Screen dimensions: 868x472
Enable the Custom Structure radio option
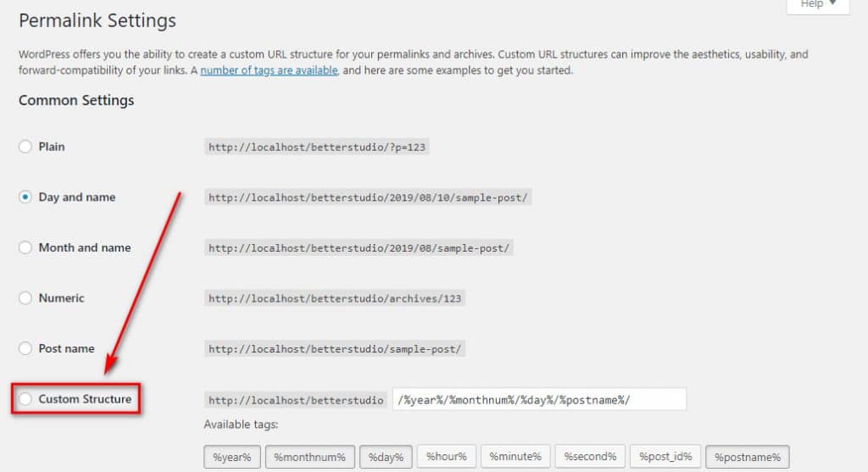25,398
